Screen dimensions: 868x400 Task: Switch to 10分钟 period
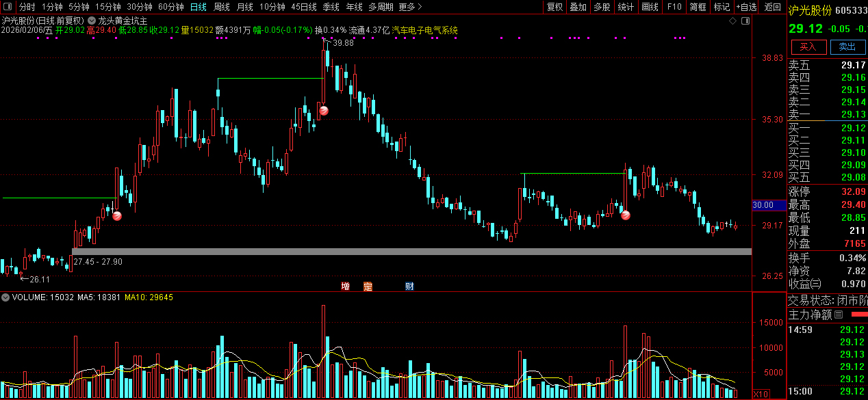pyautogui.click(x=272, y=7)
